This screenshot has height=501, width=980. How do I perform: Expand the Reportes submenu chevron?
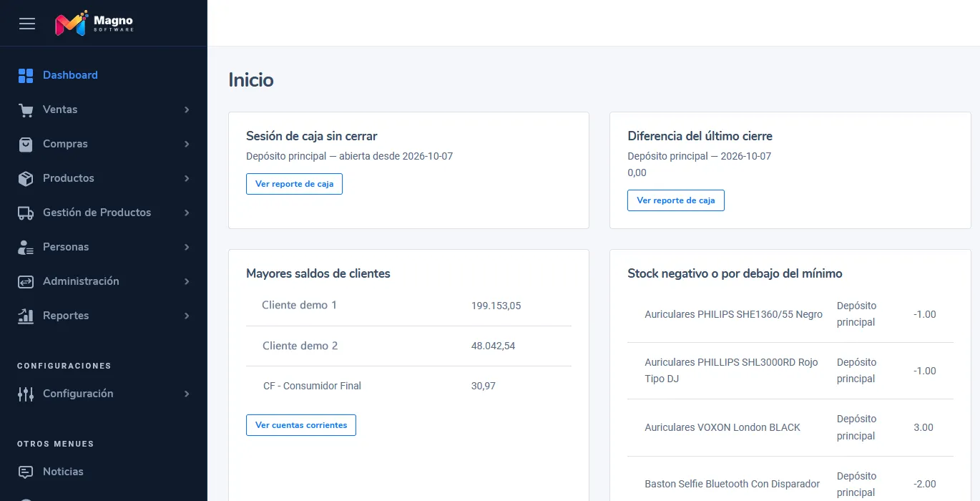pos(187,316)
